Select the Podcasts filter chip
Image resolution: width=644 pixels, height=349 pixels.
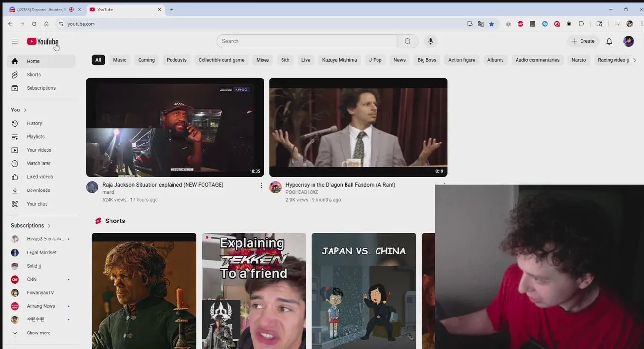pos(176,60)
